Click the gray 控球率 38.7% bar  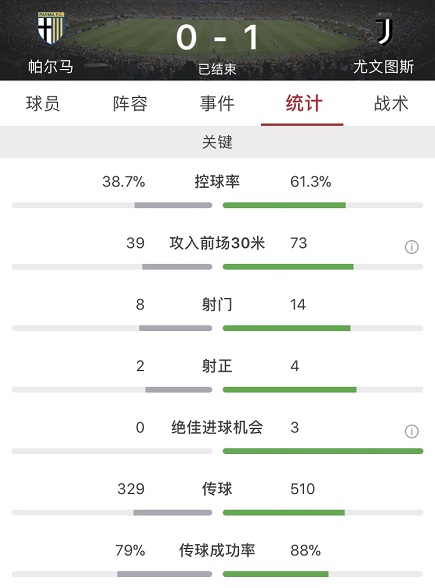(x=173, y=205)
